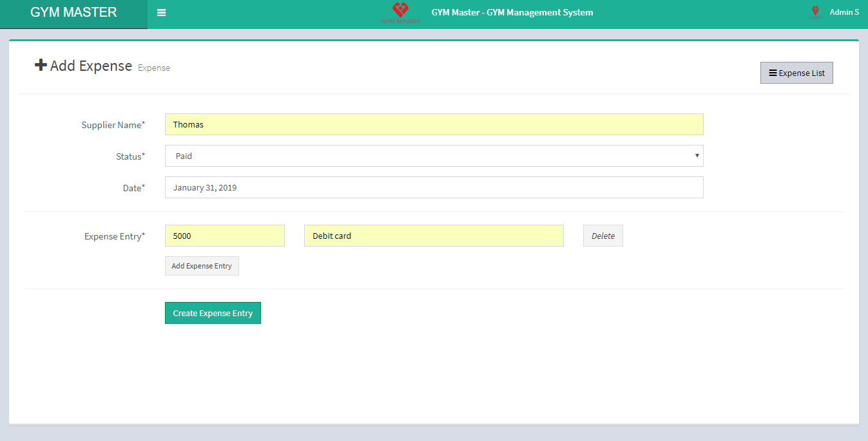Screen dimensions: 868x441
Task: Open the date picker showing January 31, 2019
Action: 433,187
